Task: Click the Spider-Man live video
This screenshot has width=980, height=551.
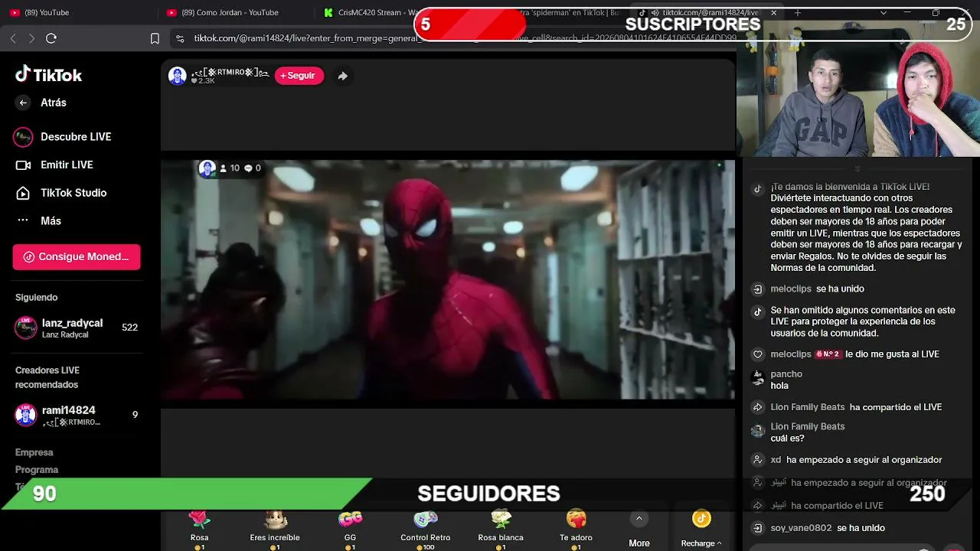Action: coord(448,279)
